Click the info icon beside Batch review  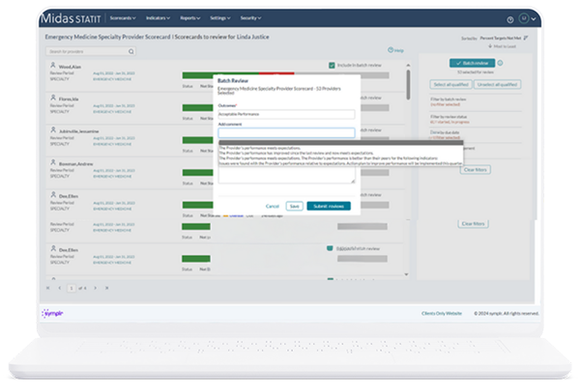point(500,63)
